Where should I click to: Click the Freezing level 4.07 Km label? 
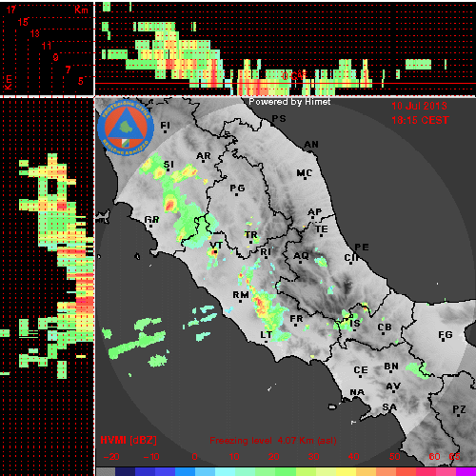click(273, 441)
